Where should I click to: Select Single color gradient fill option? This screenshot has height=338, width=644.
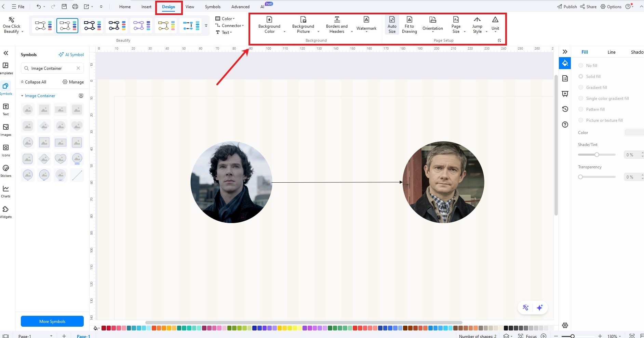pyautogui.click(x=580, y=98)
